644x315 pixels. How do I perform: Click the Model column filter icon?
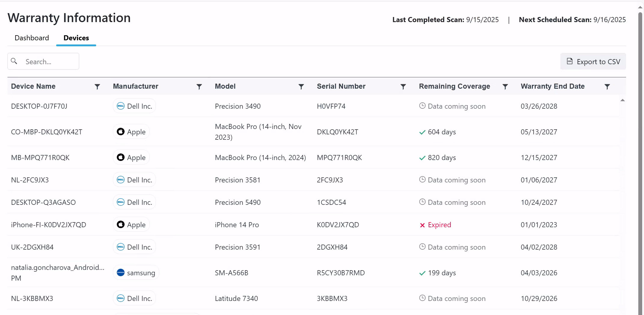pos(301,87)
